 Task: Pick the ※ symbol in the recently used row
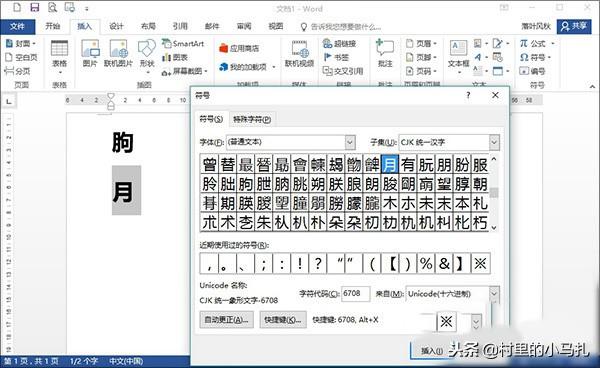pos(480,263)
